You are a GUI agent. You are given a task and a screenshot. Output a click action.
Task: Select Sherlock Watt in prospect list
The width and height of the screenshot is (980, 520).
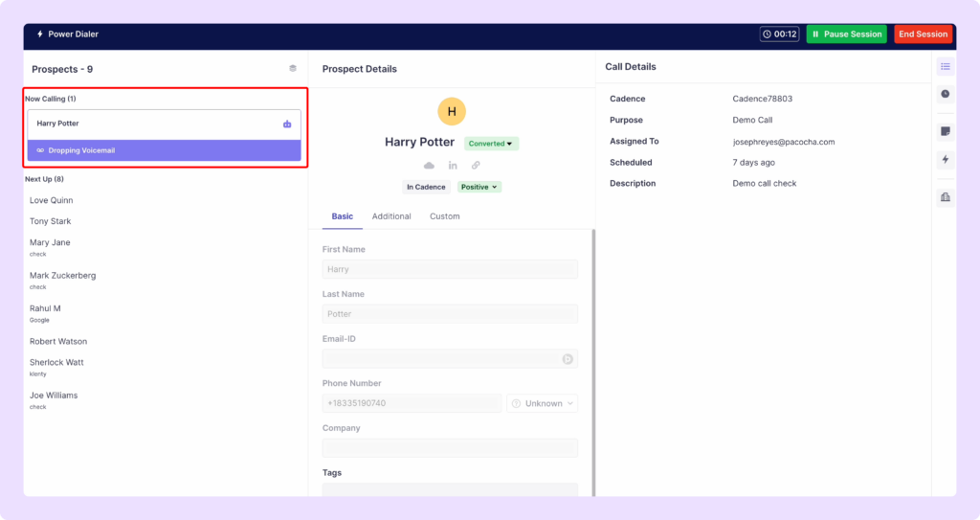56,363
